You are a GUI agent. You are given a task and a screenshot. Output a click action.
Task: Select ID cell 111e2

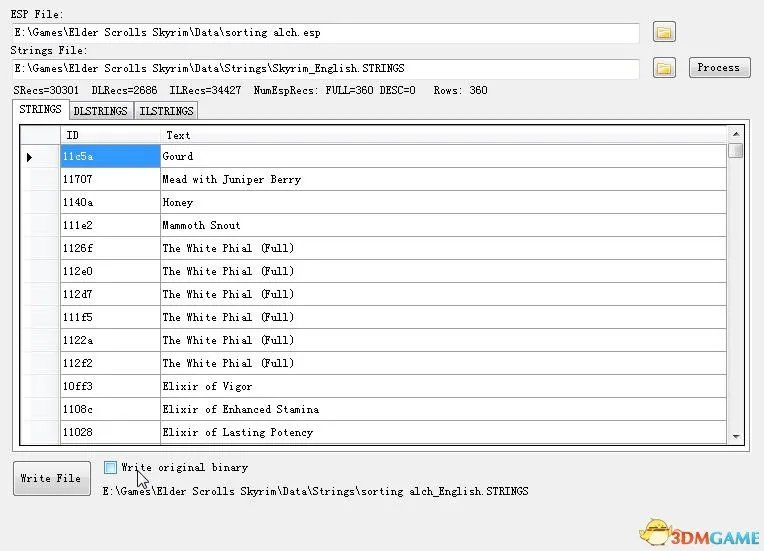111,225
